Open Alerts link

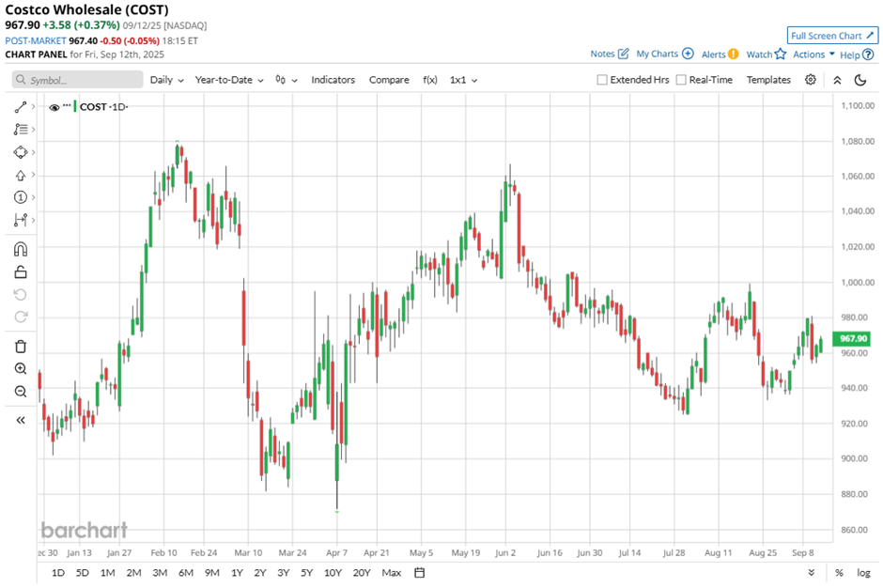[720, 54]
